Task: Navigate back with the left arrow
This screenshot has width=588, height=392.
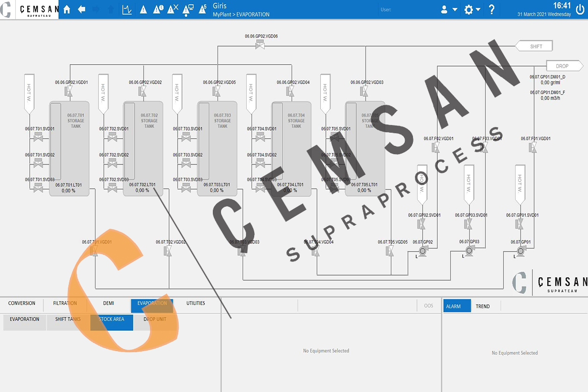Action: pos(81,9)
